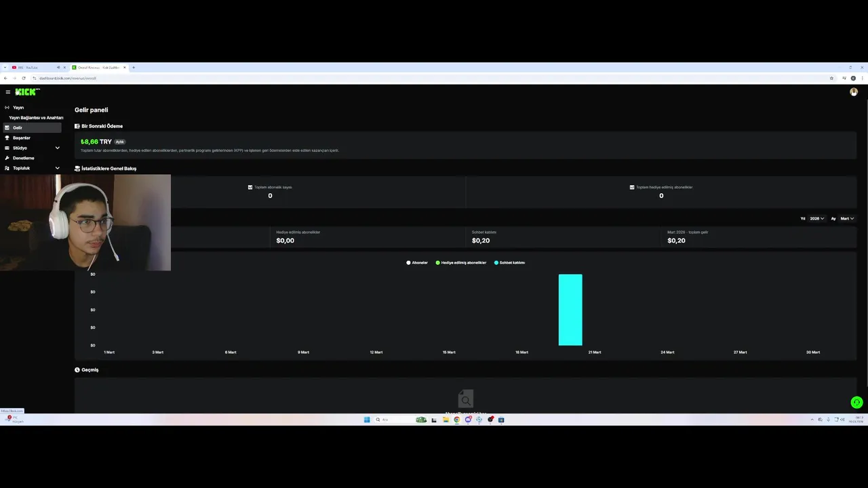Image resolution: width=868 pixels, height=488 pixels.
Task: Open the taskbar clock and date
Action: [x=856, y=420]
